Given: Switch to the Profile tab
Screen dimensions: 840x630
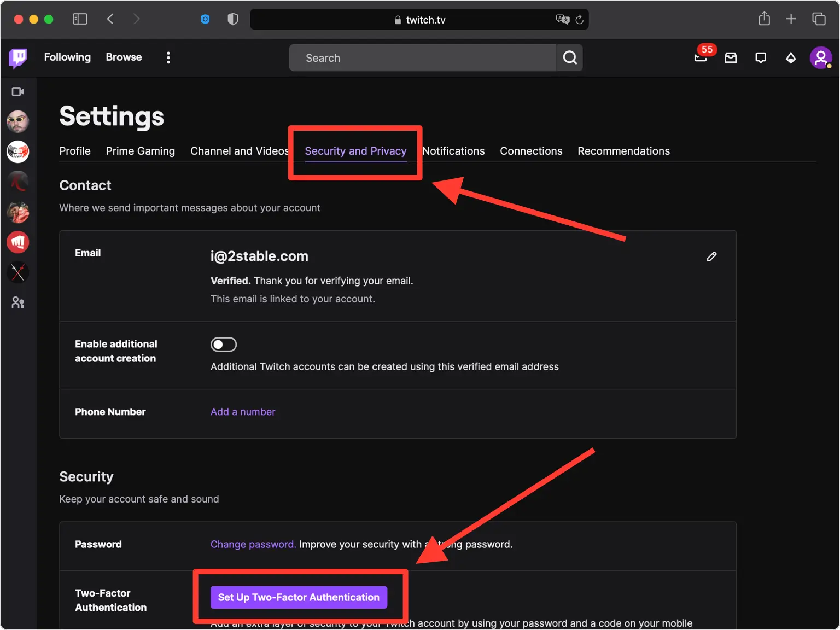Looking at the screenshot, I should tap(75, 151).
